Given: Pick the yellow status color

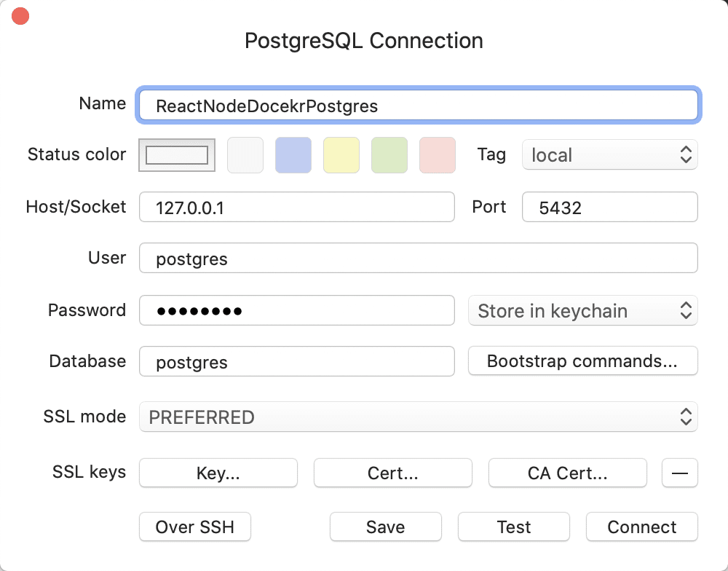Looking at the screenshot, I should (341, 154).
